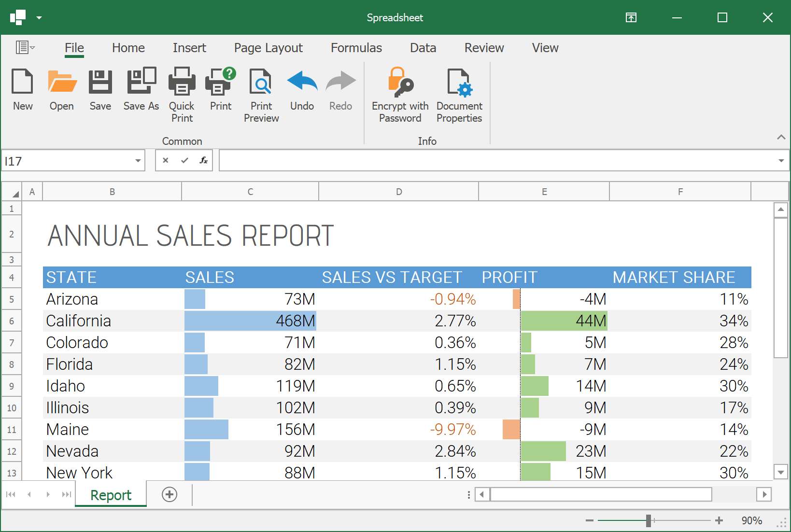Image resolution: width=791 pixels, height=532 pixels.
Task: Add a new sheet with plus icon
Action: tap(169, 494)
